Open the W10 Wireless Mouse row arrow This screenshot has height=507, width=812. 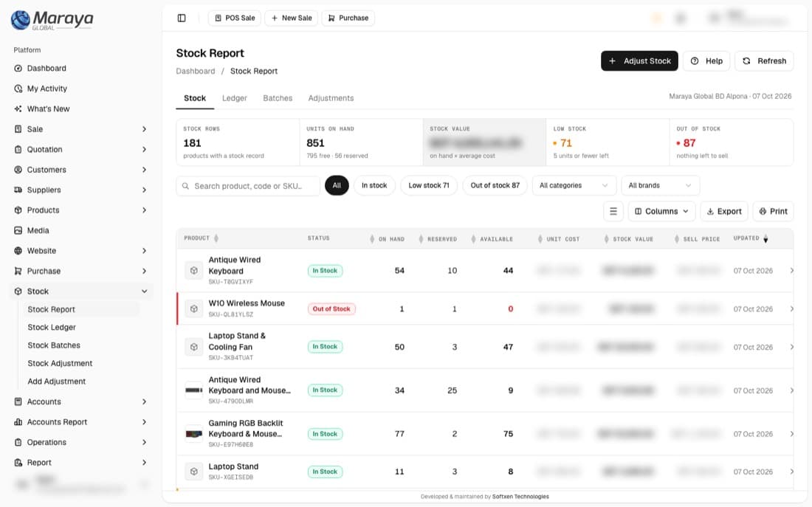pos(791,308)
